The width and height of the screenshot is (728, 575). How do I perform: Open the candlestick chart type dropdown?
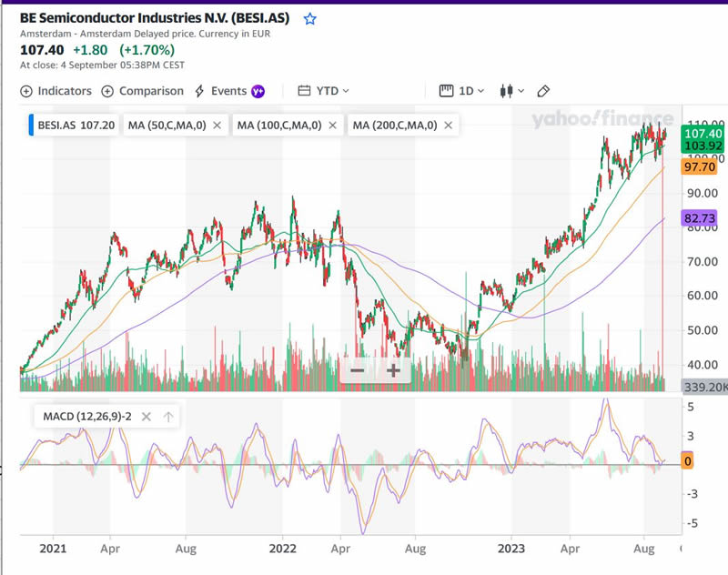[x=511, y=91]
